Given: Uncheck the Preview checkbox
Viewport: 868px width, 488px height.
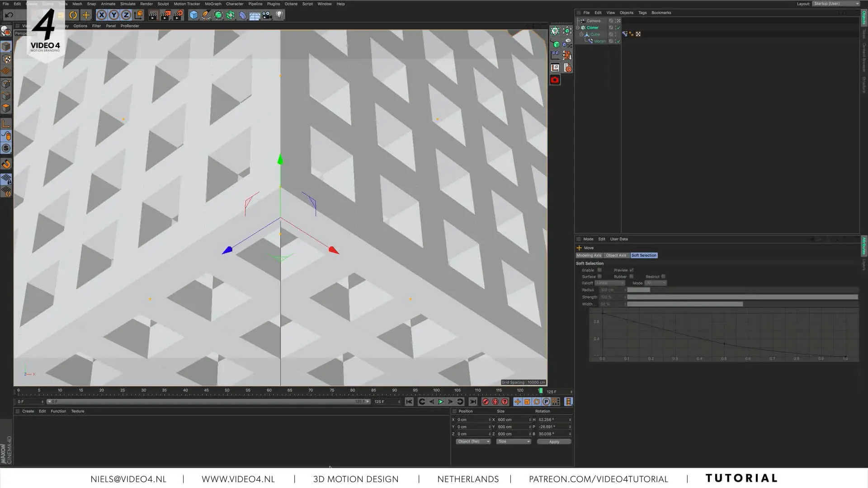Looking at the screenshot, I should click(632, 270).
